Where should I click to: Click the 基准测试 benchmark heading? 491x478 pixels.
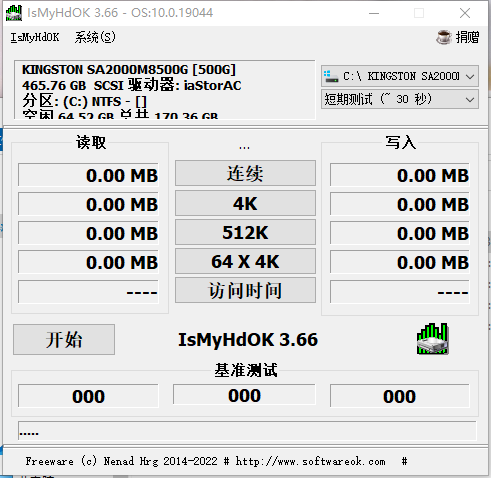(246, 370)
